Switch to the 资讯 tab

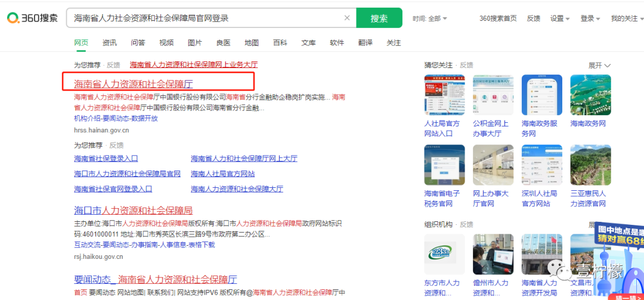[x=110, y=43]
